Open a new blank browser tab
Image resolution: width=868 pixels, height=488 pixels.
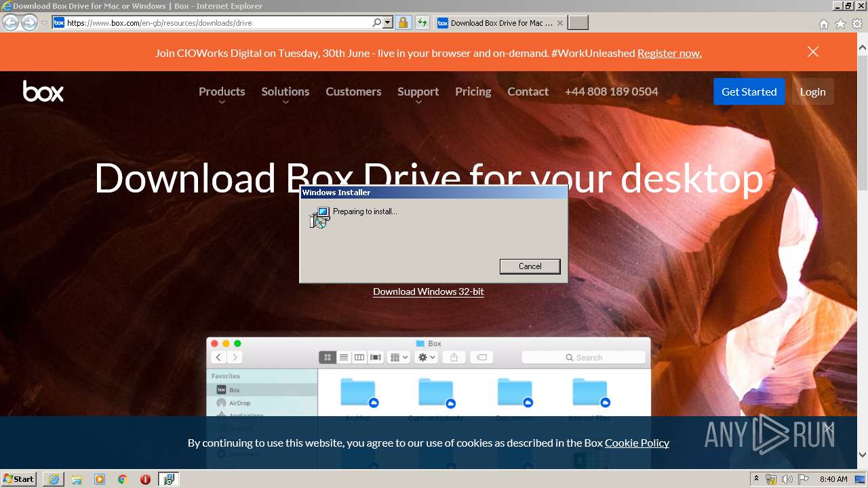(578, 23)
